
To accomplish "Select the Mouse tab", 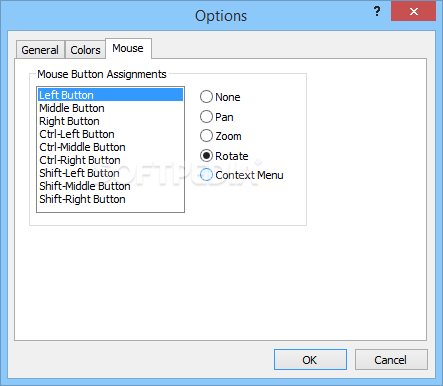I will [128, 48].
